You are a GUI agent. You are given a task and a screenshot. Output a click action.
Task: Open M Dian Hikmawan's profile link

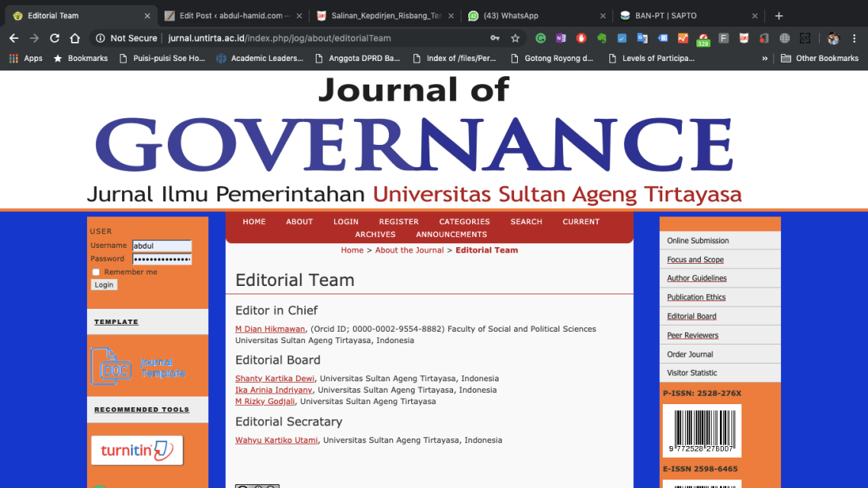pos(270,329)
